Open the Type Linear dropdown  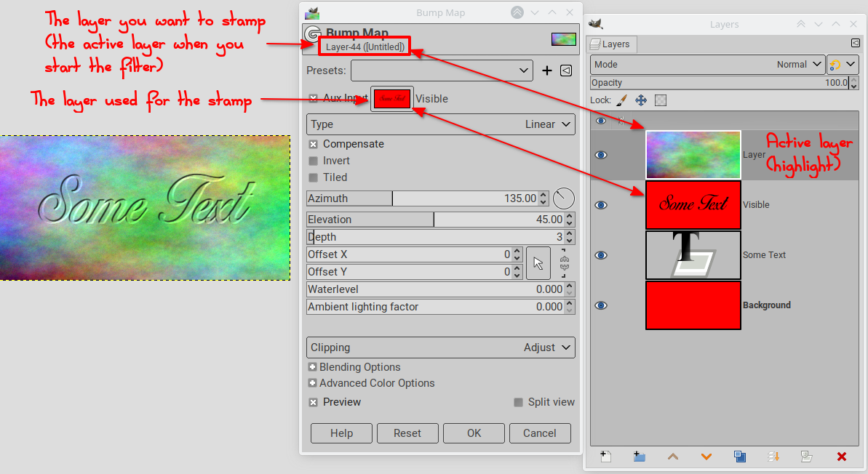441,124
